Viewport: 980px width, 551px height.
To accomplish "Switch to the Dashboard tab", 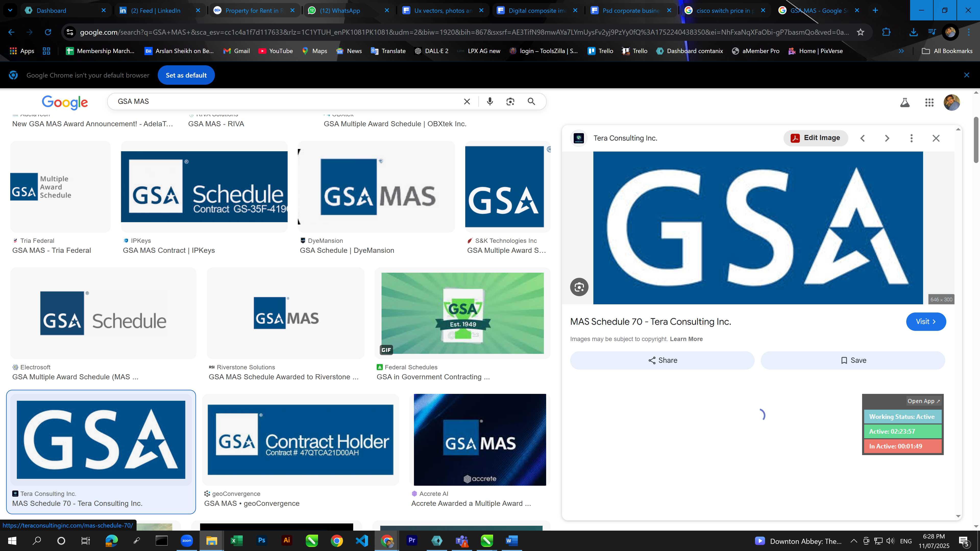I will coord(65,11).
